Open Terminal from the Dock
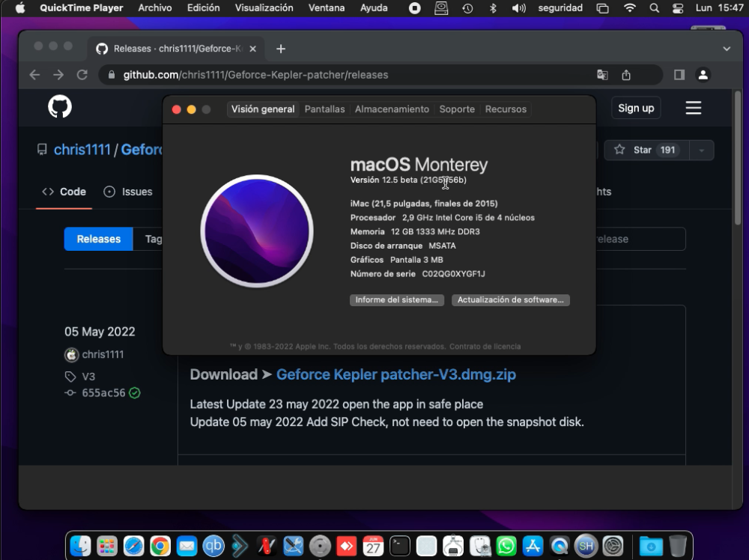Screen dimensions: 749x560 point(400,546)
